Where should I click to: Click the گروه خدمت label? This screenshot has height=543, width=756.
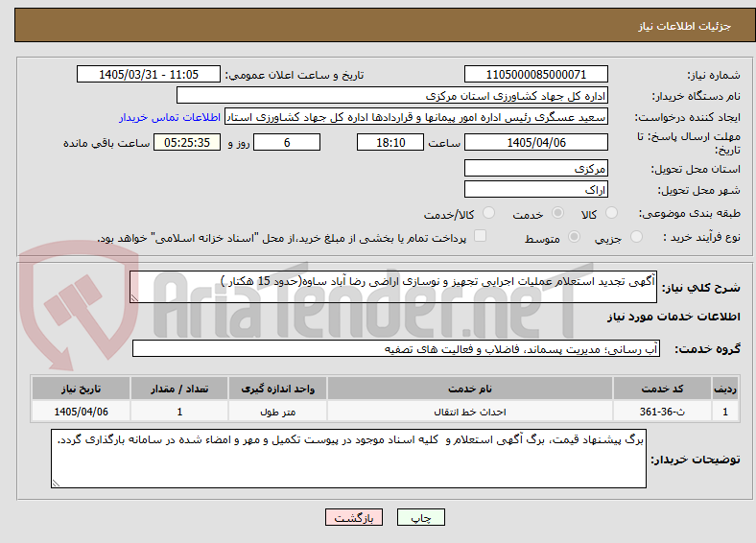[707, 349]
